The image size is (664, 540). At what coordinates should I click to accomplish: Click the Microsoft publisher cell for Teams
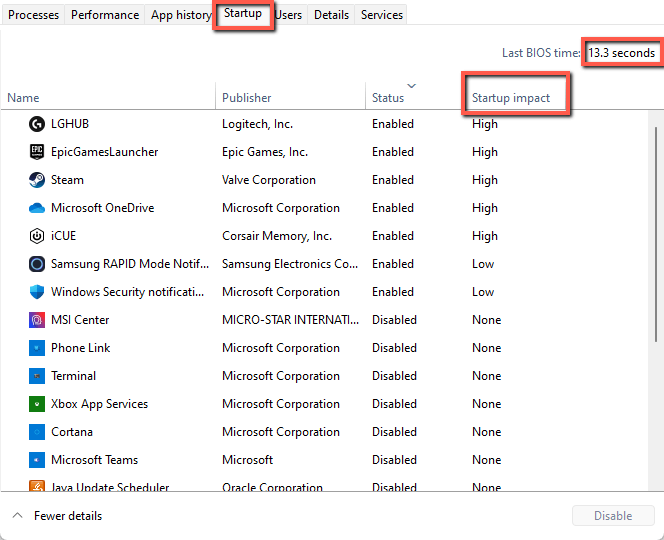tap(247, 459)
